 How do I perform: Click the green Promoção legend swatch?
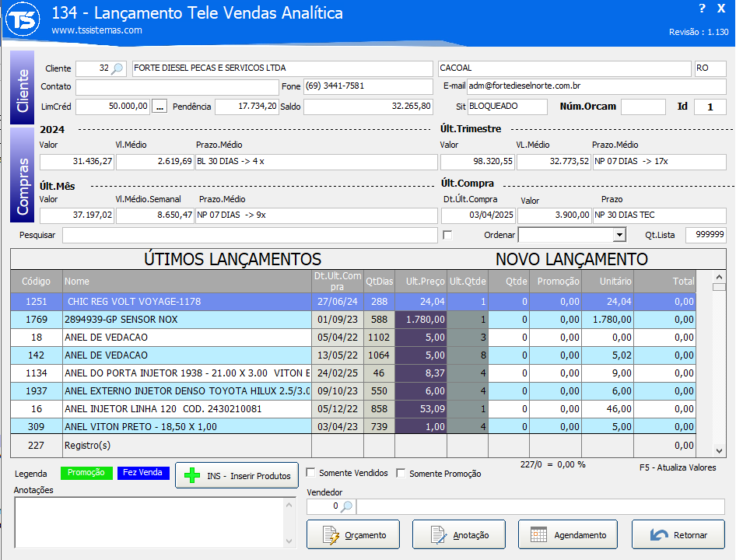[x=86, y=473]
